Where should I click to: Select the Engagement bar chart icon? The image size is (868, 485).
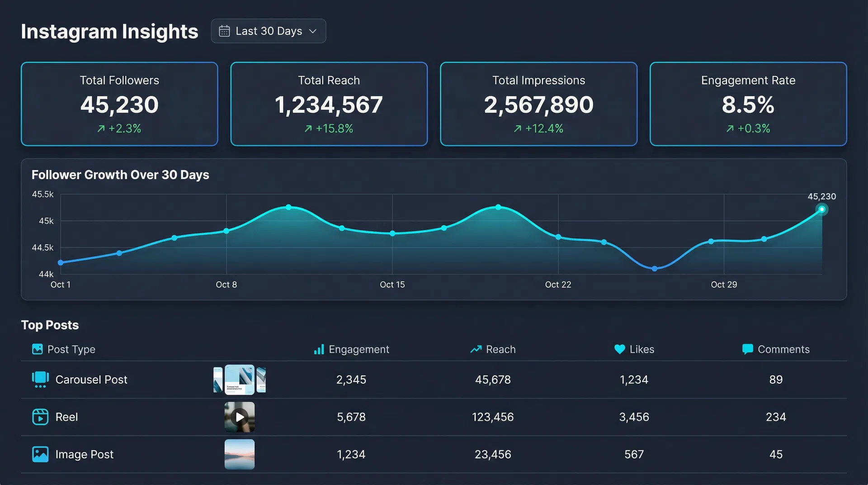pos(319,349)
